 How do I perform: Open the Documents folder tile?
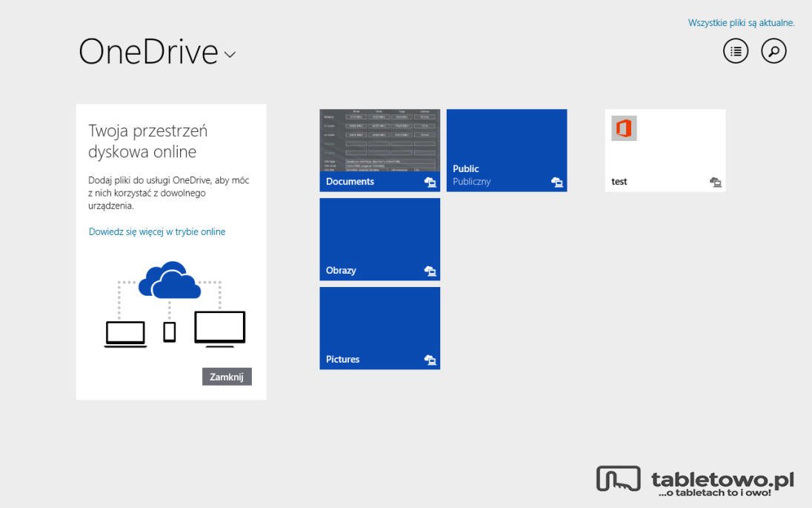(x=379, y=151)
